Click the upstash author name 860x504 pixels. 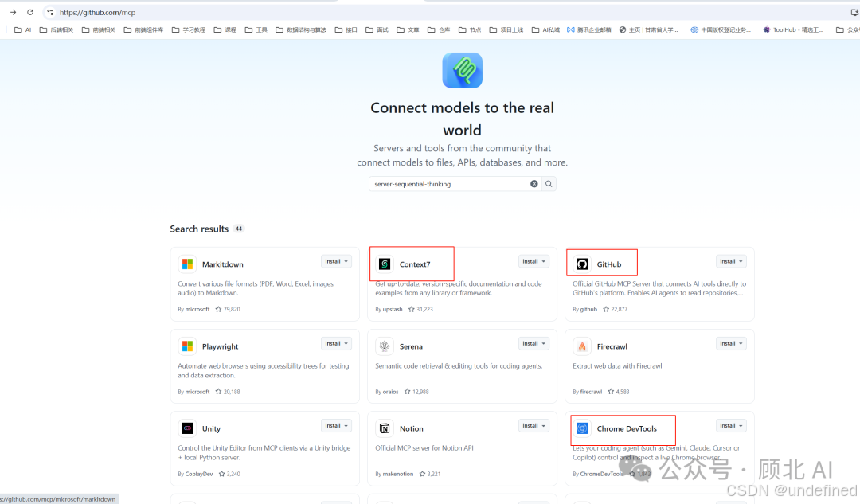pos(392,309)
